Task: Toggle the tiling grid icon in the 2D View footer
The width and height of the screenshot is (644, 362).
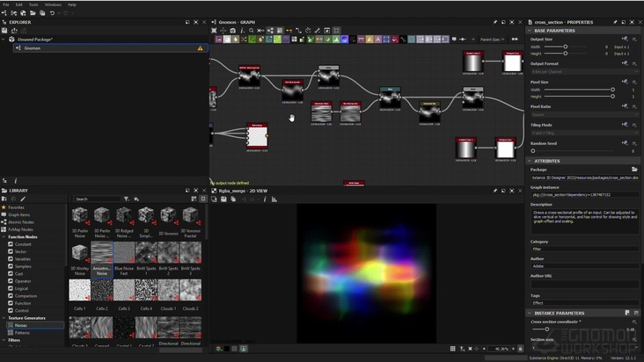Action: [x=452, y=349]
